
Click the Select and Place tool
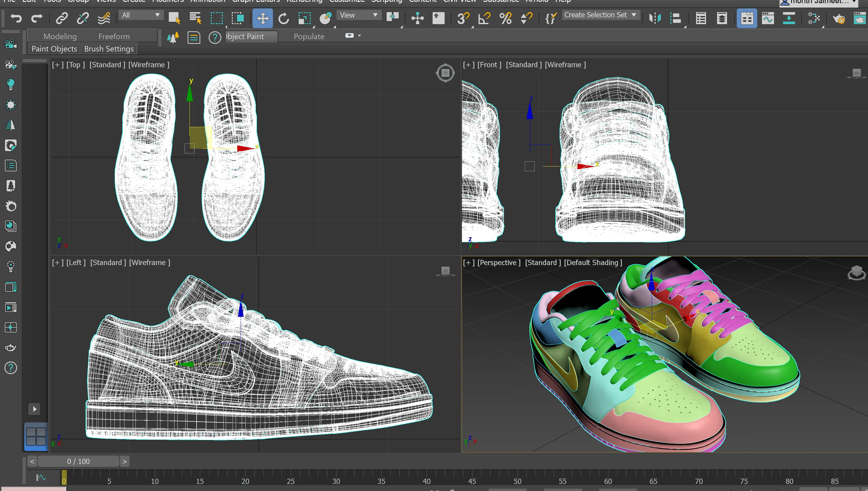(325, 18)
